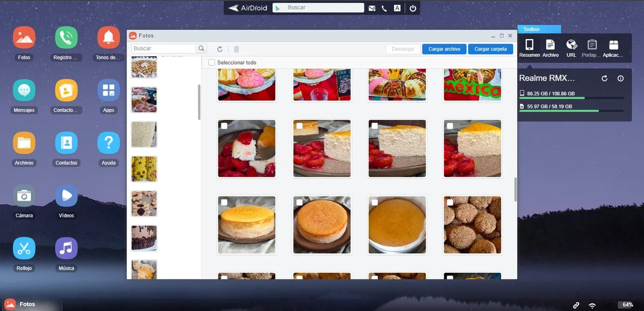The width and height of the screenshot is (644, 311).
Task: Open the Fotos desktop icon
Action: click(x=24, y=38)
